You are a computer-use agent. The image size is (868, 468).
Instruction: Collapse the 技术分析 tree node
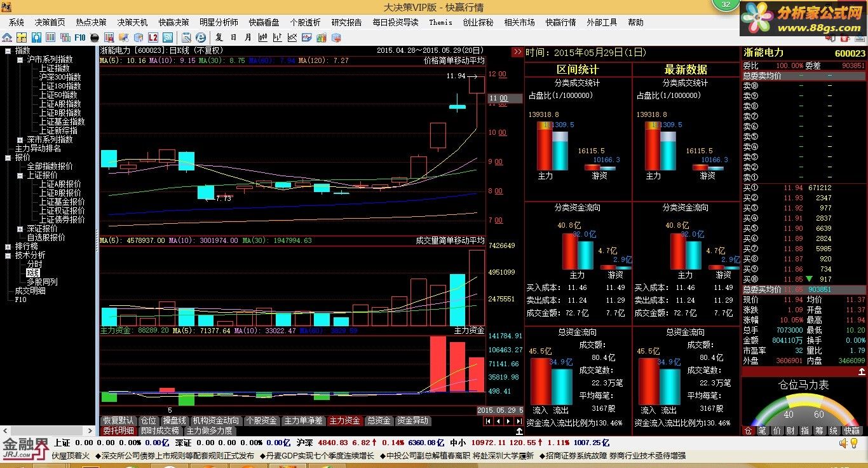point(8,256)
